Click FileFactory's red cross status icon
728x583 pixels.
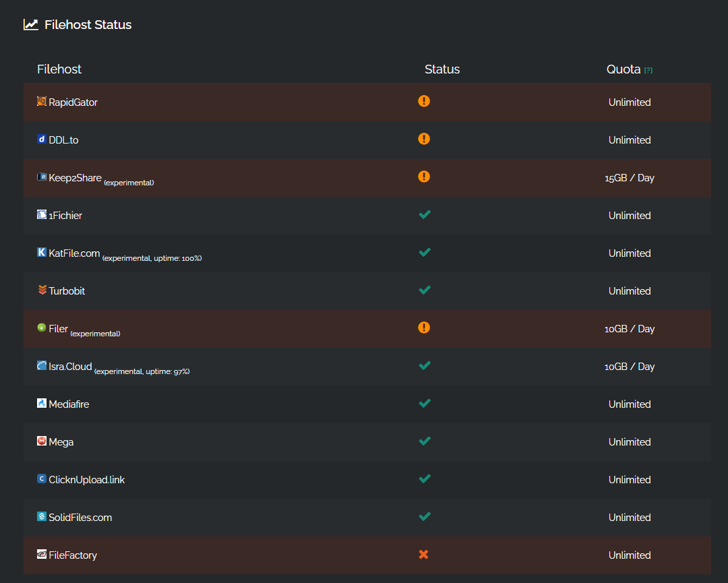coord(423,554)
